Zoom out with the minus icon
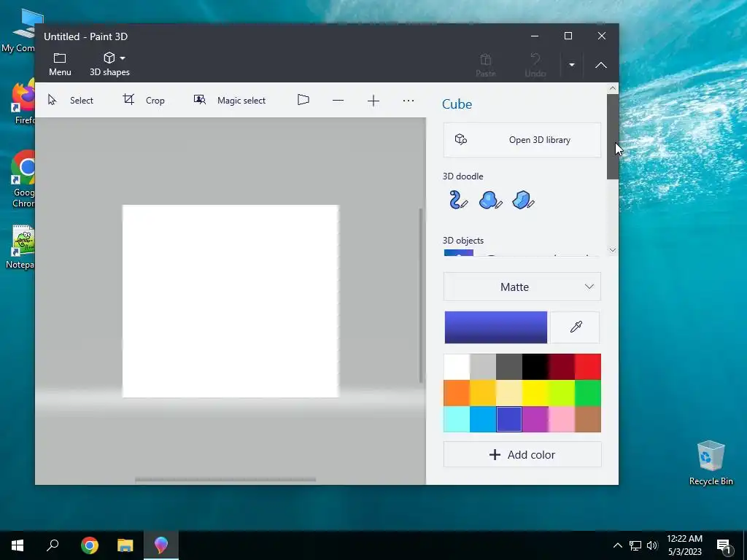The width and height of the screenshot is (747, 560). pyautogui.click(x=338, y=101)
